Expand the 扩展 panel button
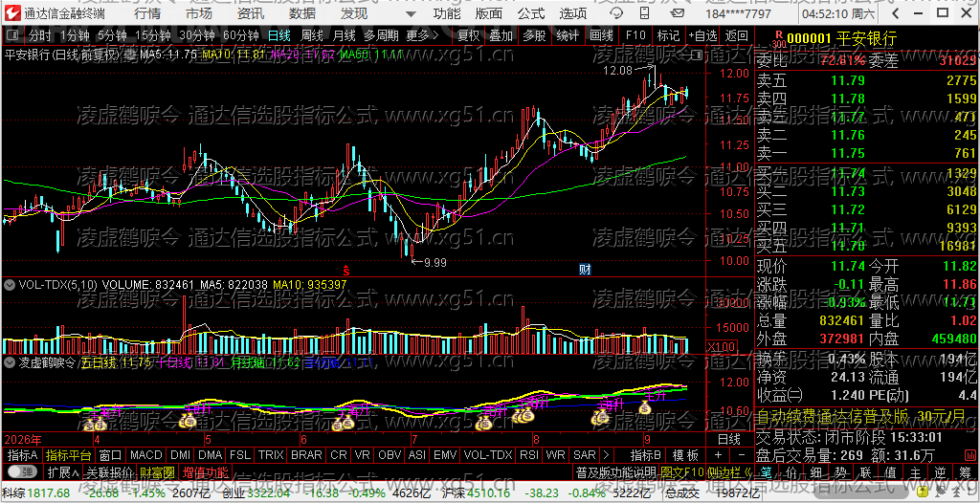This screenshot has width=980, height=503. pyautogui.click(x=62, y=470)
